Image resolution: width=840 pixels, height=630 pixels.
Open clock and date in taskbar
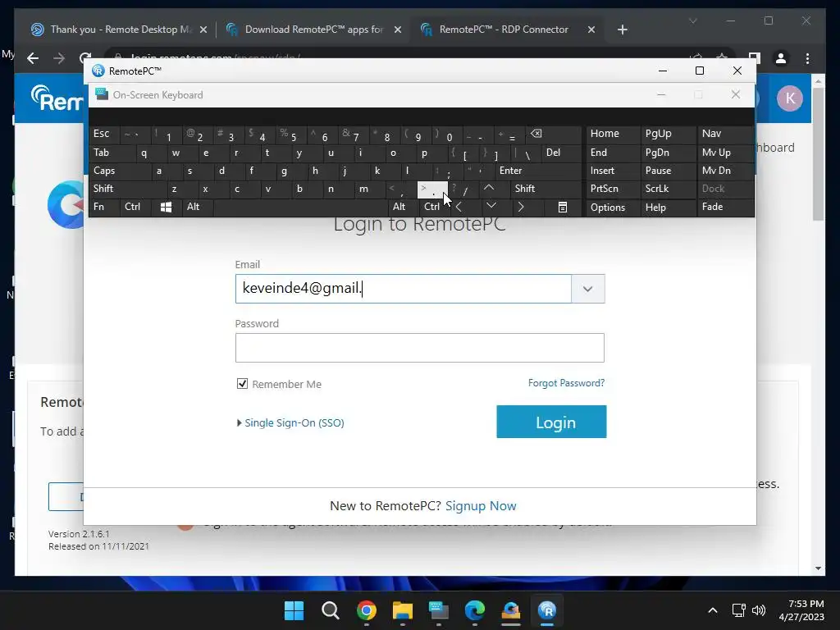click(x=801, y=610)
